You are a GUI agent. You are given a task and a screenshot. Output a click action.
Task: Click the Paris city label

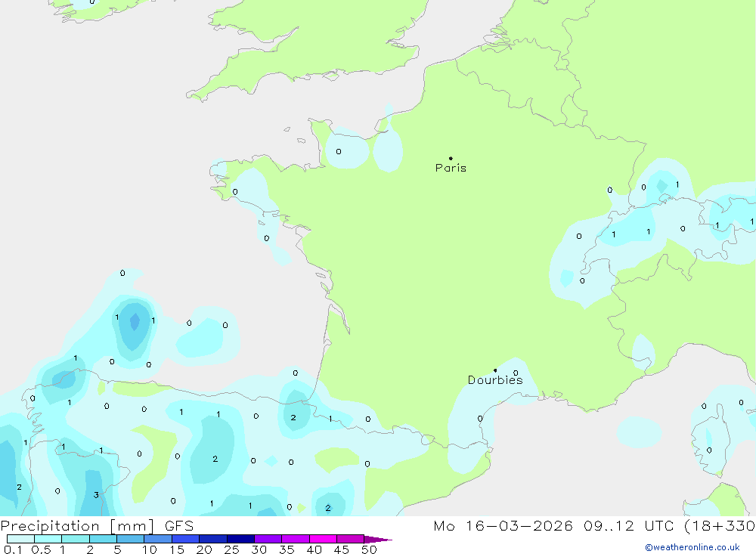pyautogui.click(x=451, y=168)
